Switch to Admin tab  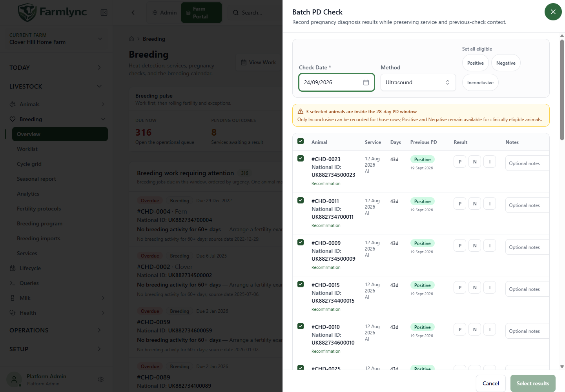coord(164,13)
